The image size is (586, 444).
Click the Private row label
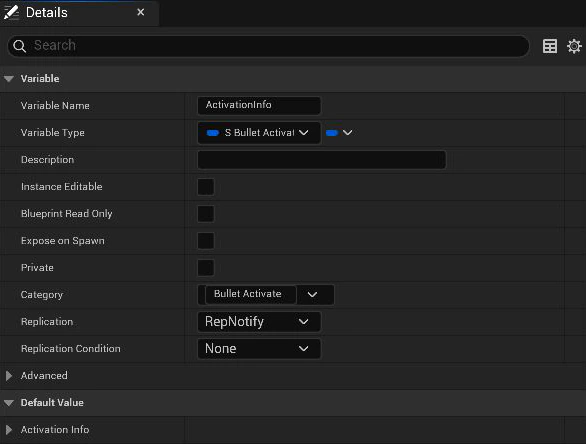pyautogui.click(x=37, y=268)
